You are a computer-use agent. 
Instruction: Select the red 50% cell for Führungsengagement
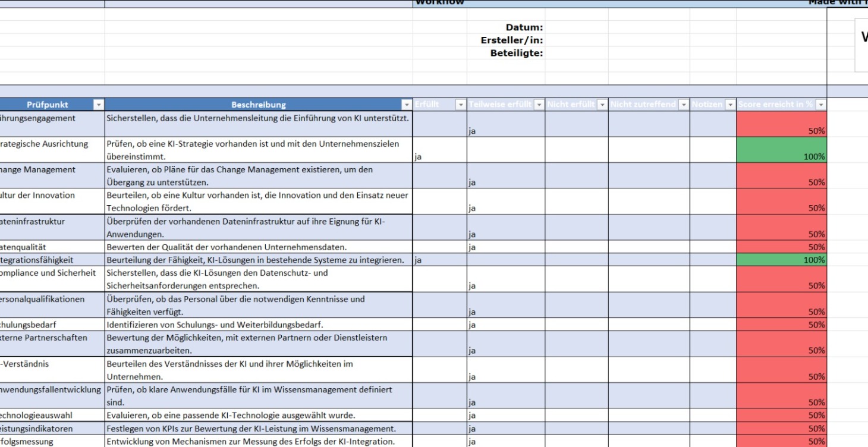[781, 124]
